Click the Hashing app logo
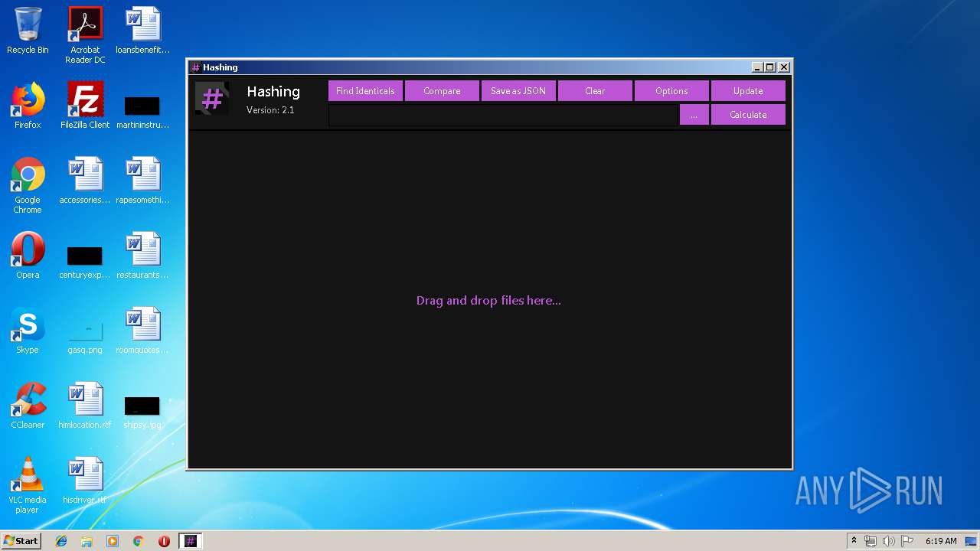 (212, 99)
